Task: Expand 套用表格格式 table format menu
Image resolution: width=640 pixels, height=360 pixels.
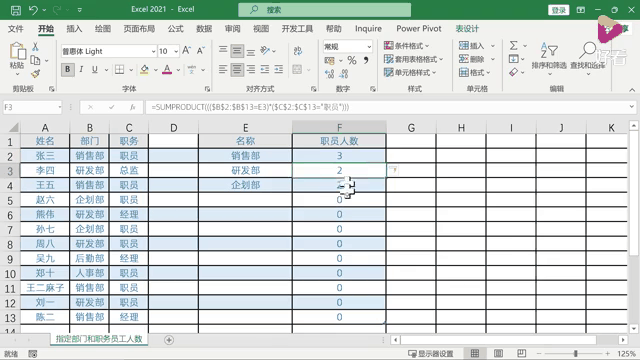Action: [413, 59]
